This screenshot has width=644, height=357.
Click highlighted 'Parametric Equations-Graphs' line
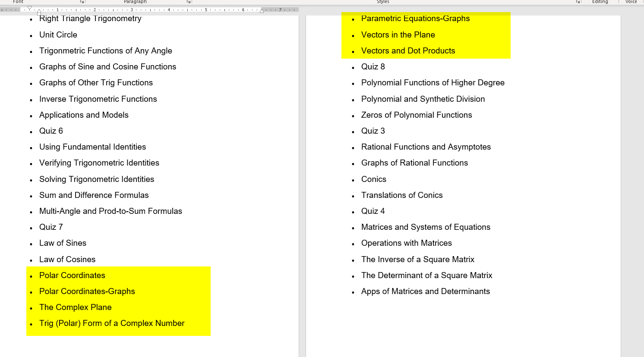416,19
